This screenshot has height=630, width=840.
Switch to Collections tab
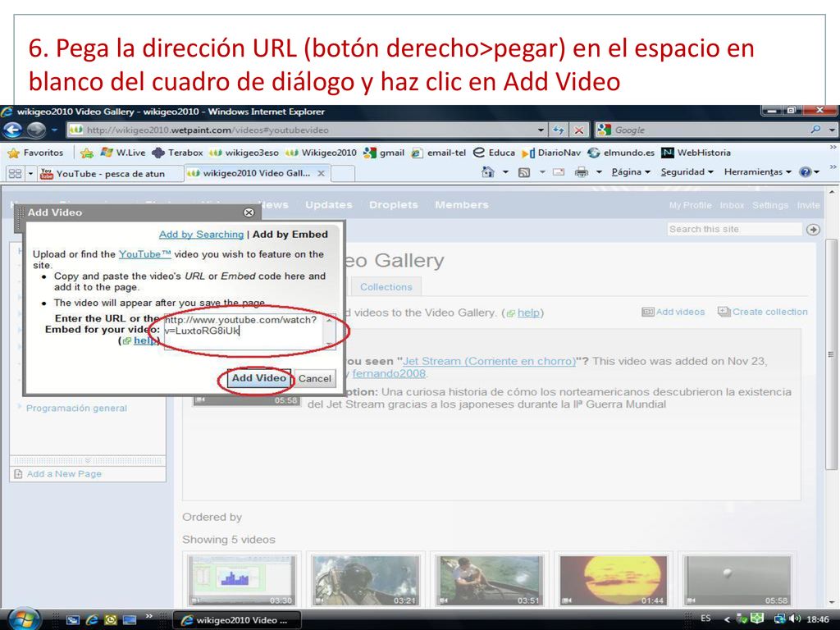click(386, 286)
